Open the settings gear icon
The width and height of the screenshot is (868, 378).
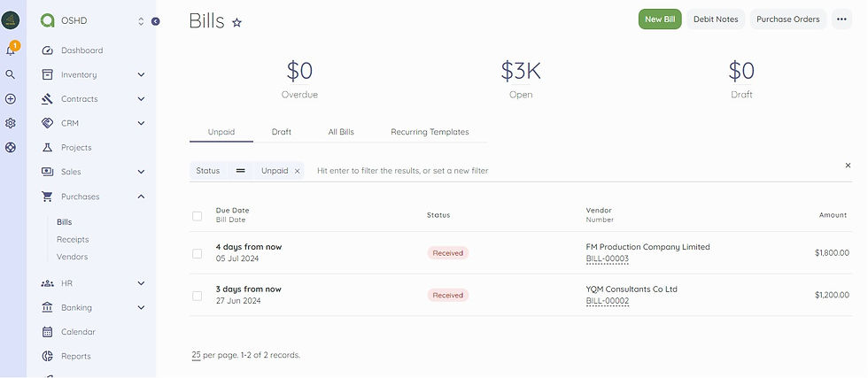click(10, 123)
